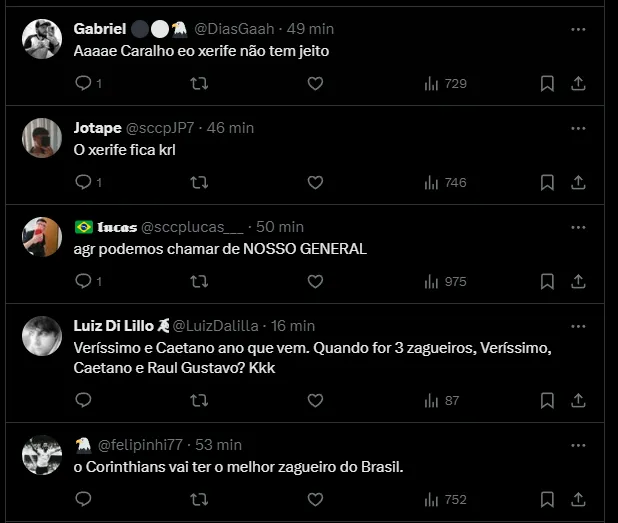
Task: Open the @LuizDalilla handle link
Action: pyautogui.click(x=216, y=326)
